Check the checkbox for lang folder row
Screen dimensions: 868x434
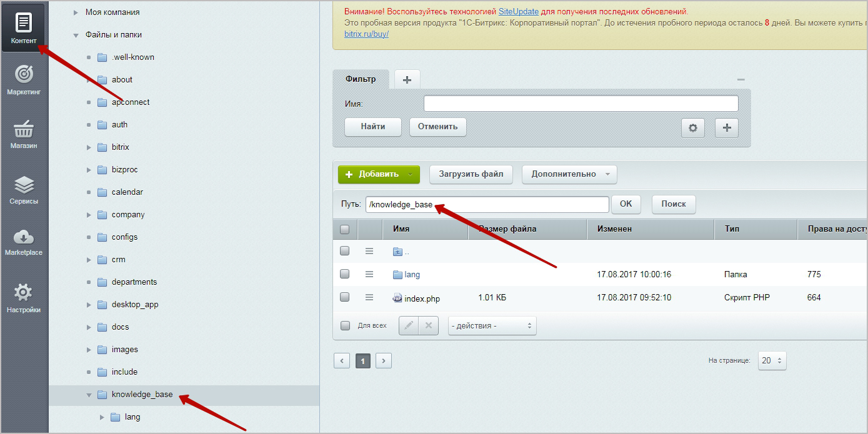point(344,274)
